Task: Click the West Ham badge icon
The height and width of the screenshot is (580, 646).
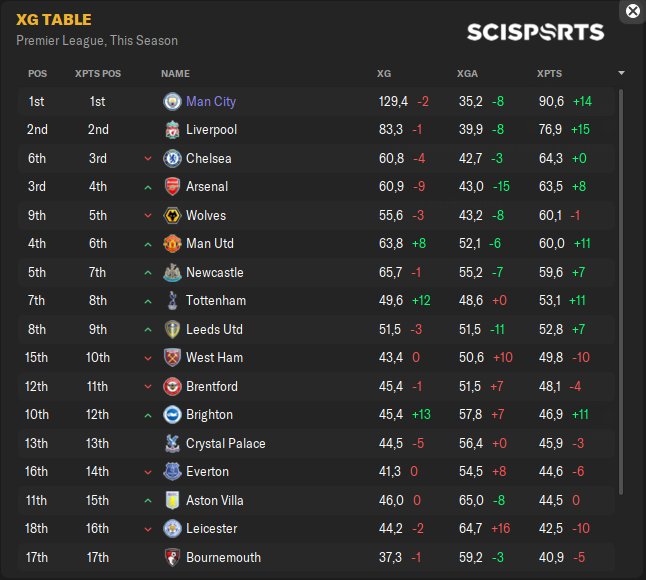Action: pos(172,358)
